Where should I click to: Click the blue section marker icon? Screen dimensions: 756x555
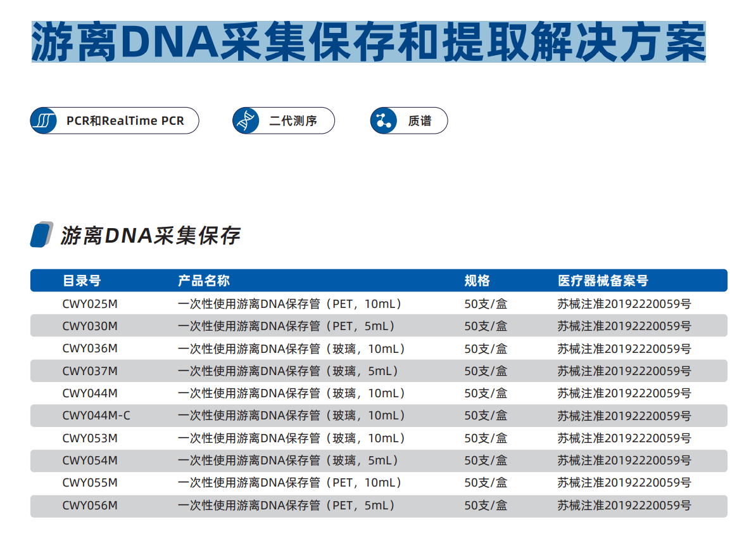41,235
